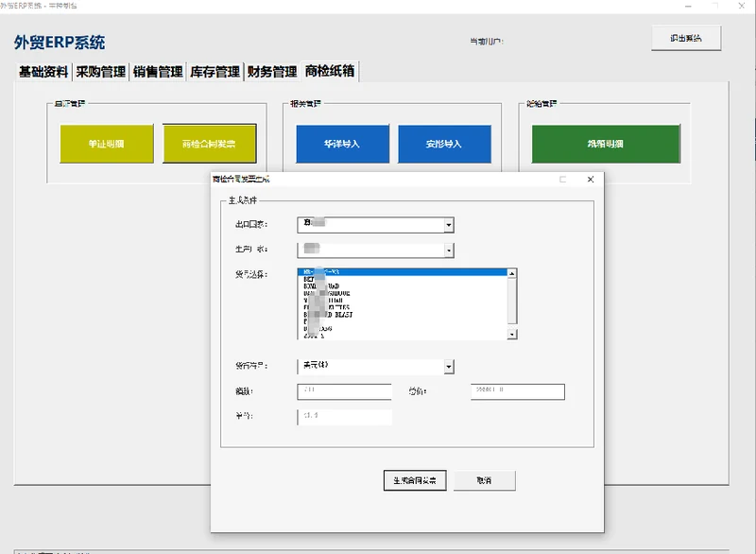Expand the 出口国家 dropdown

[448, 225]
